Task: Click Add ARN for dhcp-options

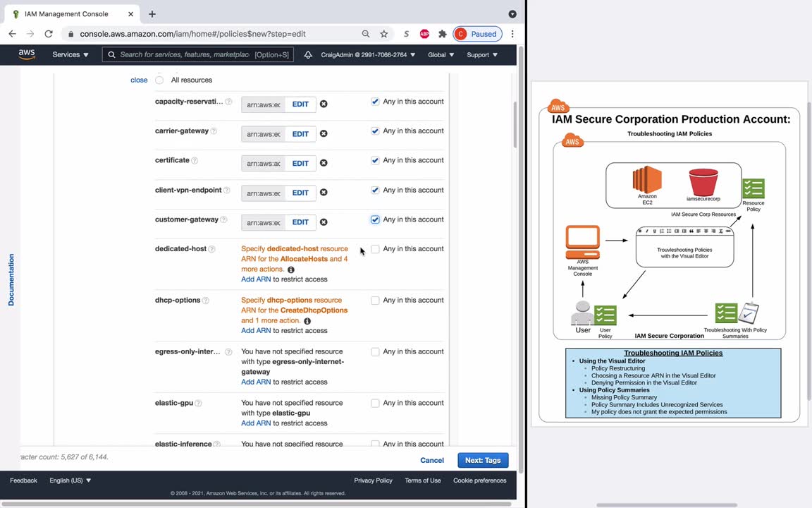Action: coord(256,330)
